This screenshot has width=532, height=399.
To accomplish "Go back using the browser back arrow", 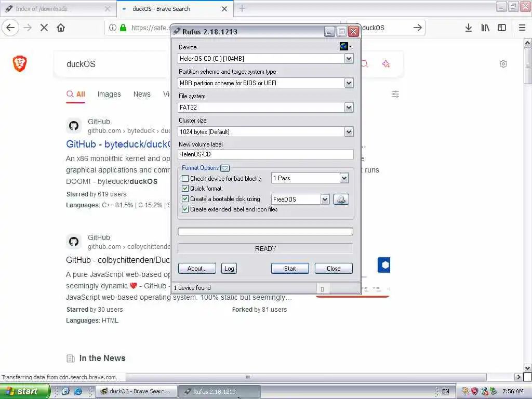I will [10, 28].
